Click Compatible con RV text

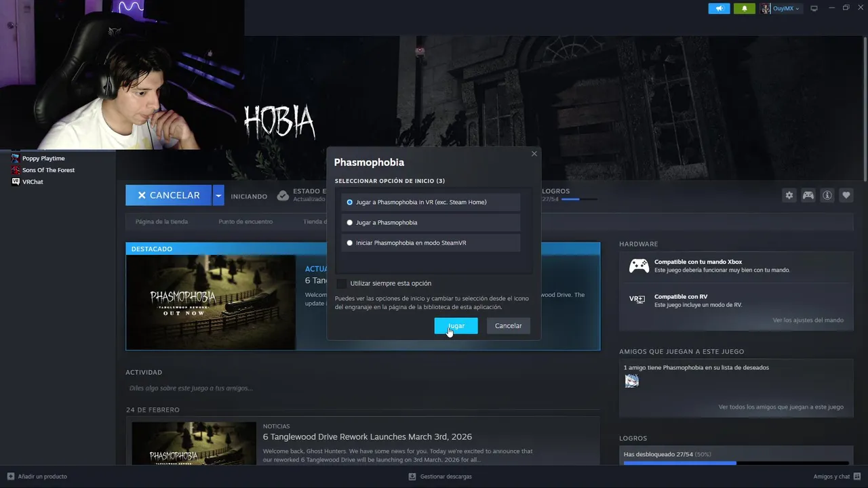(681, 296)
